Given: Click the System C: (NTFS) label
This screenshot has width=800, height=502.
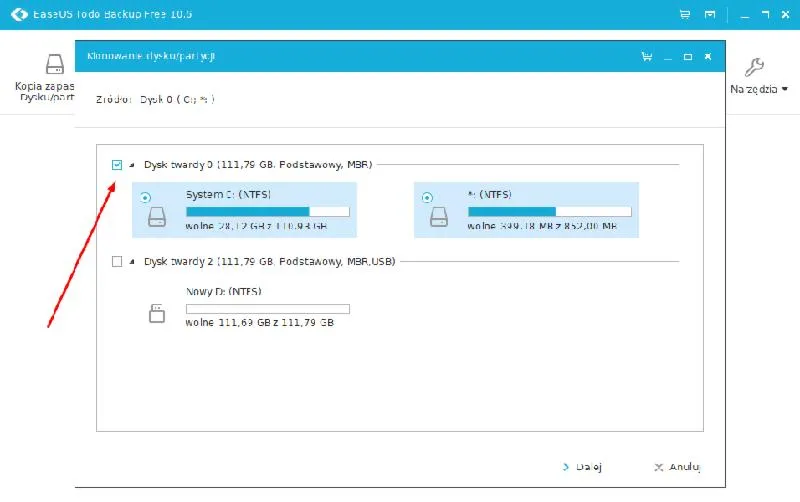Looking at the screenshot, I should [x=228, y=195].
